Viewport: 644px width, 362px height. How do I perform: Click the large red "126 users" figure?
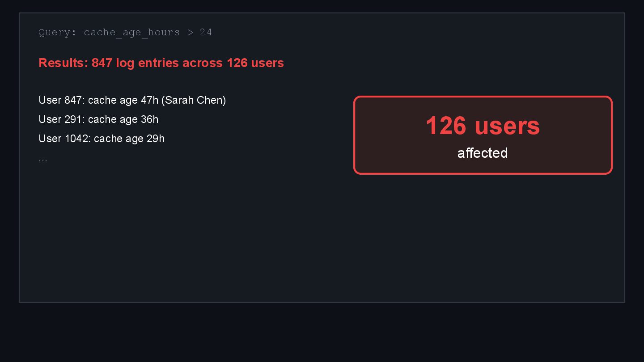click(483, 126)
